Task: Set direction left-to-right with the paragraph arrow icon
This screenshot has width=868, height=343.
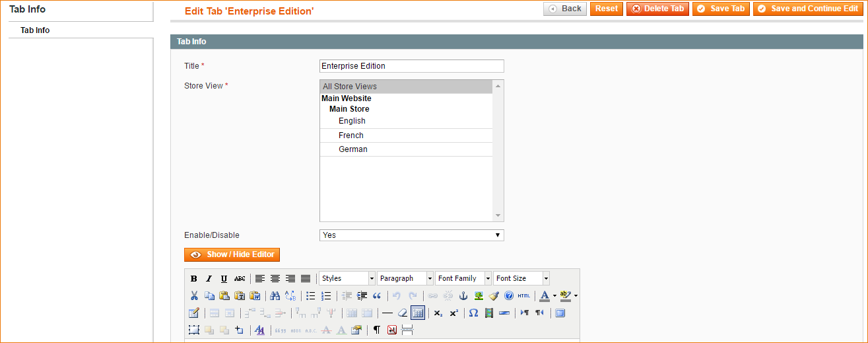Action: tap(525, 313)
